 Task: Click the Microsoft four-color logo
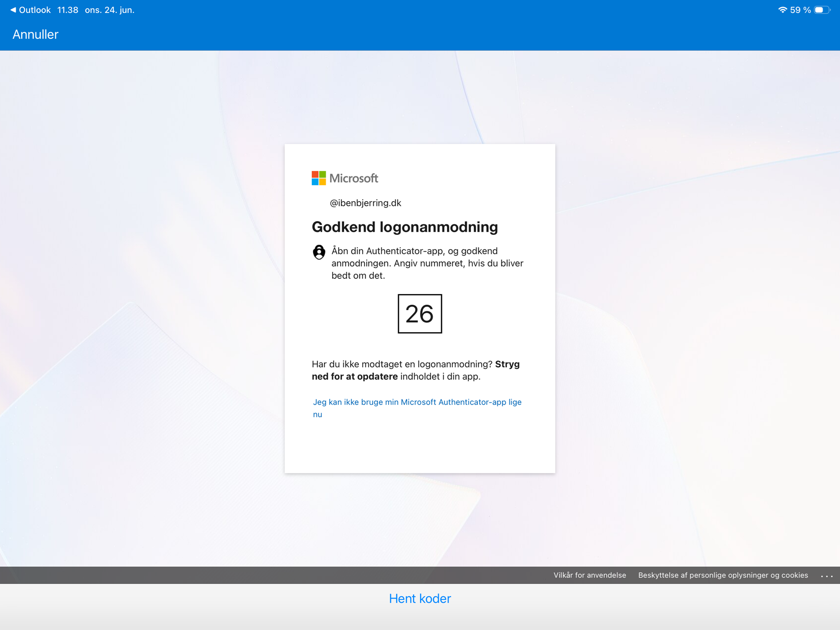(319, 178)
